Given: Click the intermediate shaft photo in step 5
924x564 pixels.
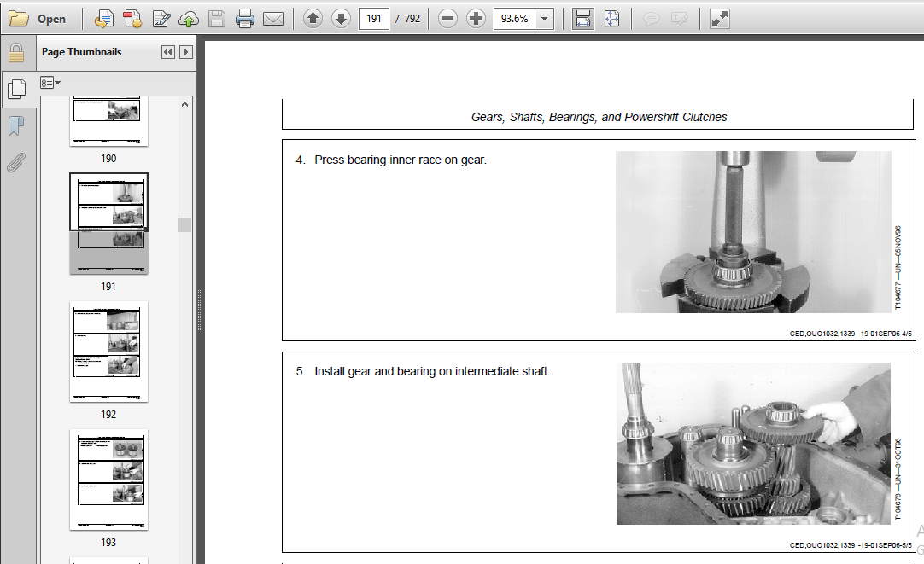Looking at the screenshot, I should [753, 444].
